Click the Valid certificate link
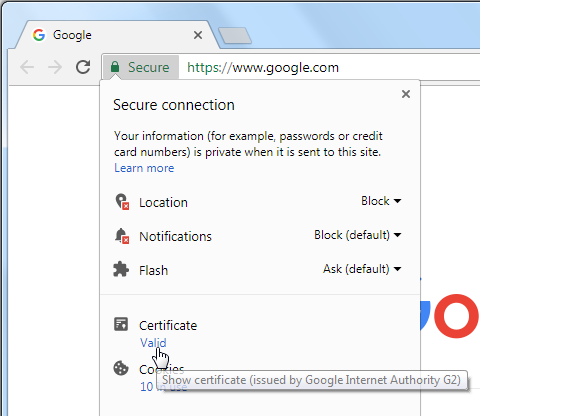 153,343
